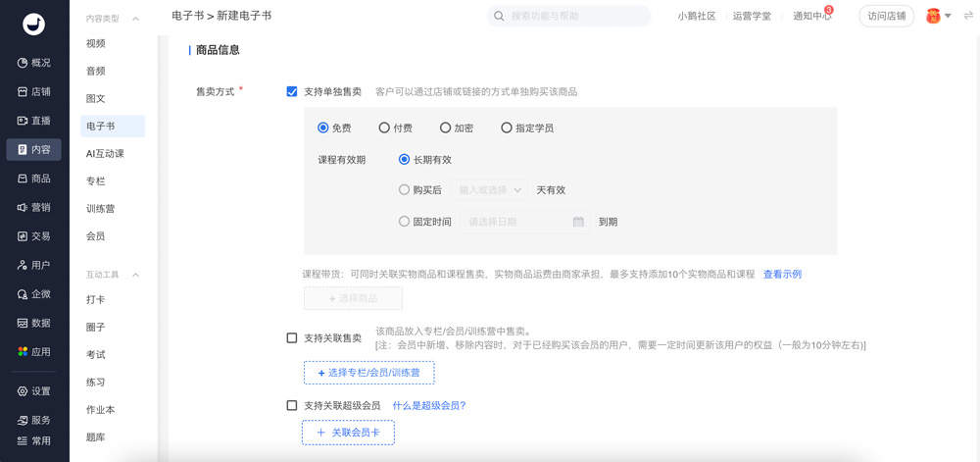
Task: Uncheck the 支持单独售卖 checkbox
Action: click(292, 91)
